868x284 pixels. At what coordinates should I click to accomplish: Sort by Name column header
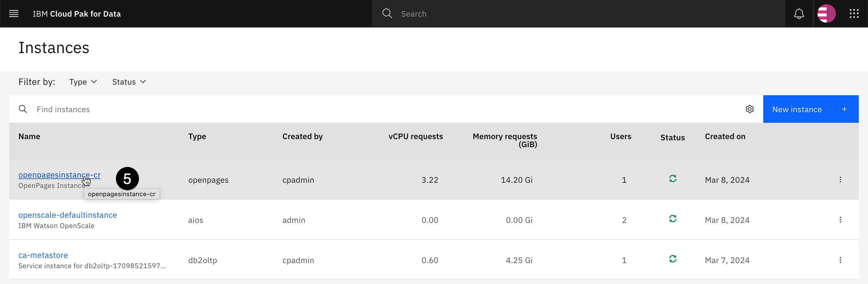tap(29, 137)
